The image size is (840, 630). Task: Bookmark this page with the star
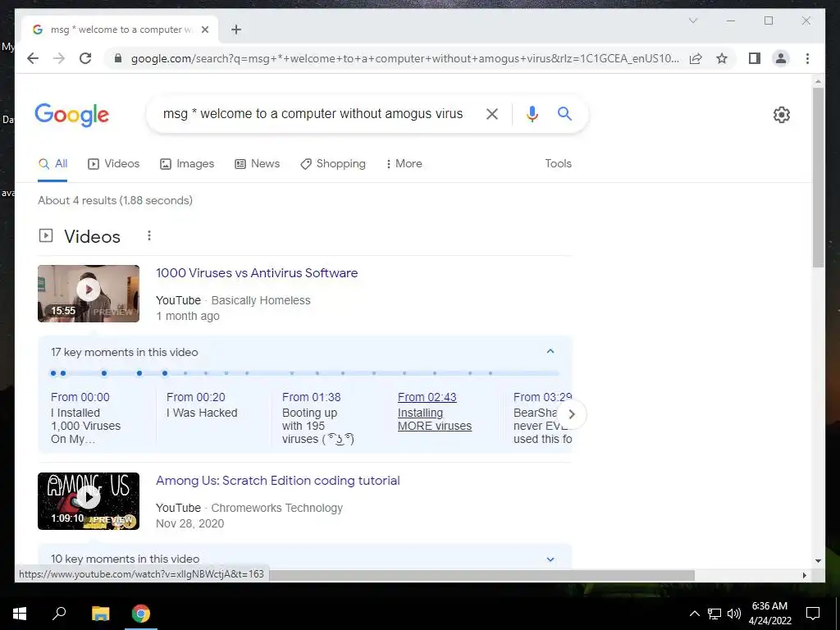[722, 58]
